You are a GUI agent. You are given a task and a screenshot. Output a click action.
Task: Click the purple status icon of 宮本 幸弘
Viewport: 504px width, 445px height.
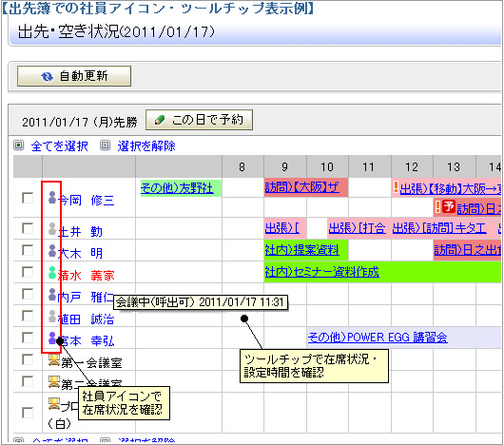pos(52,338)
